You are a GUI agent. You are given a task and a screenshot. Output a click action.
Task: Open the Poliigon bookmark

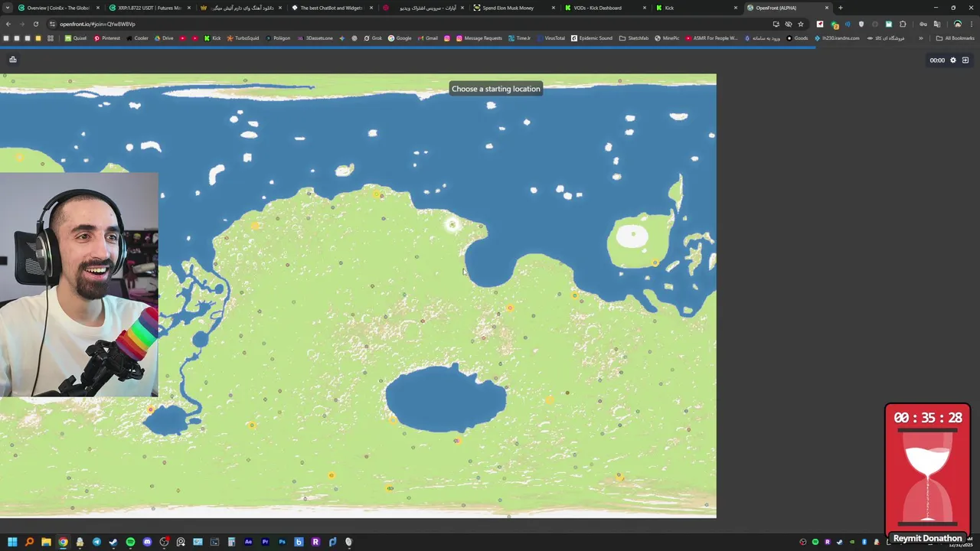279,37
